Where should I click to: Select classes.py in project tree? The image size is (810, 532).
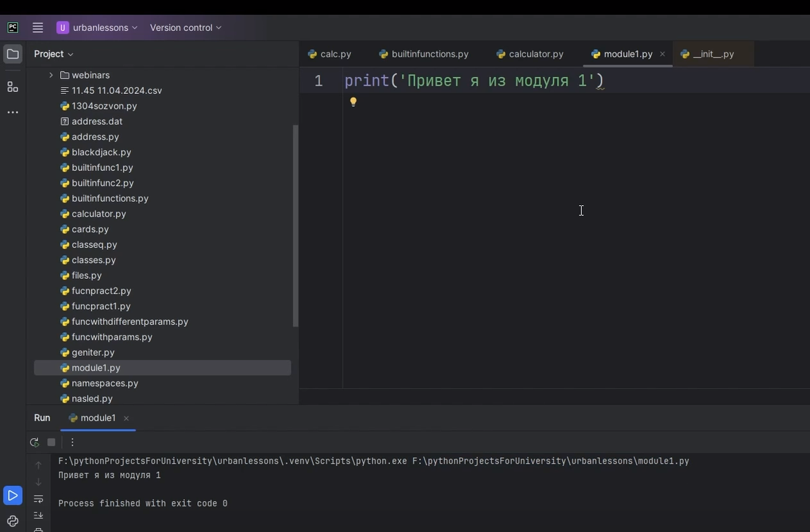(88, 260)
